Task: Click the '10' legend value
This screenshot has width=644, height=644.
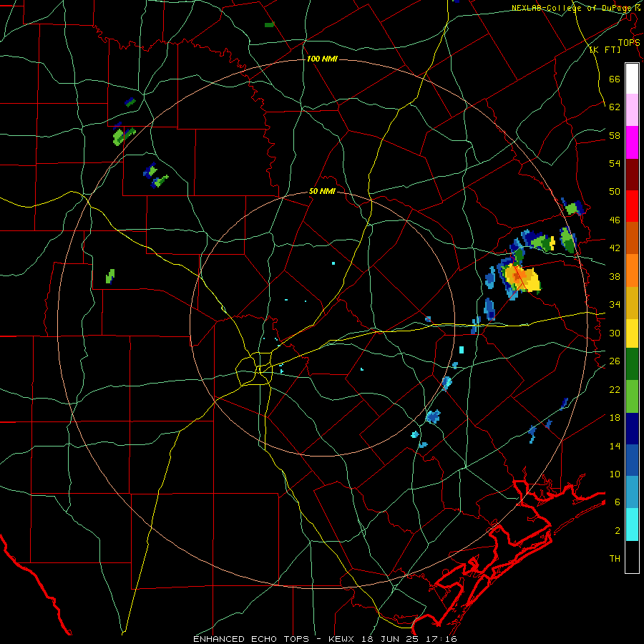Action: point(615,474)
